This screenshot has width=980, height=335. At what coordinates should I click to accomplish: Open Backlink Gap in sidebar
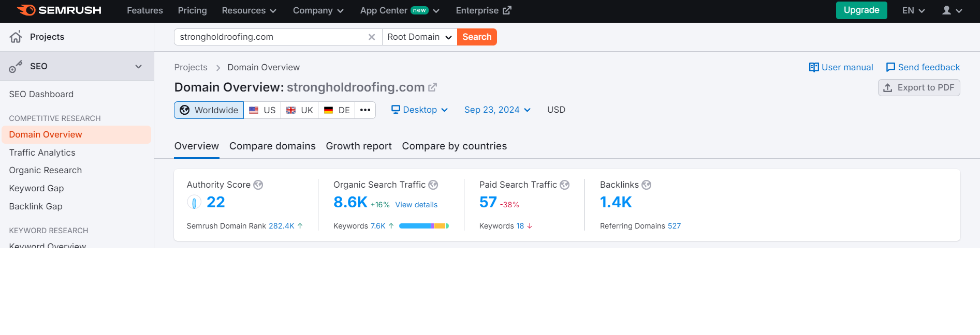36,206
